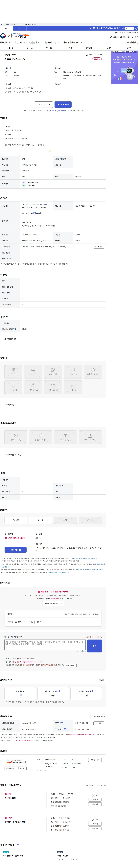The image size is (138, 868).
Task: Expand the 직업 능력 개발 main menu
Action: coord(52,42)
